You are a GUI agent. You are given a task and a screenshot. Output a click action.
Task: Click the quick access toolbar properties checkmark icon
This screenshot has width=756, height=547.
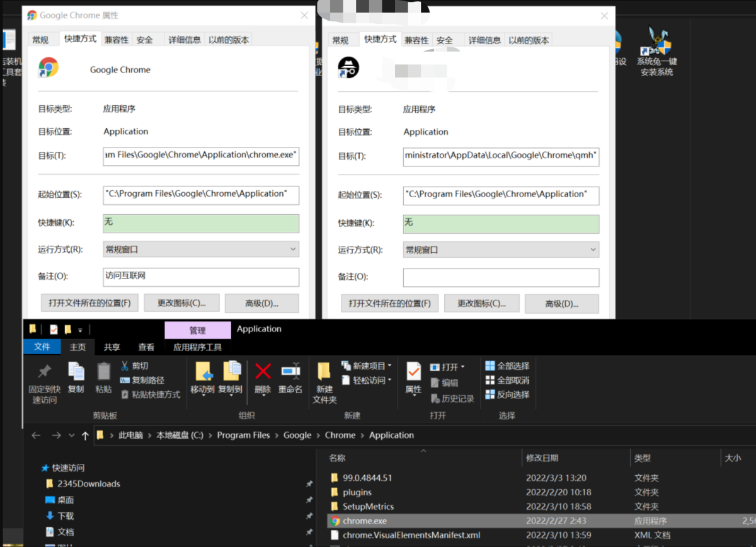pos(54,330)
